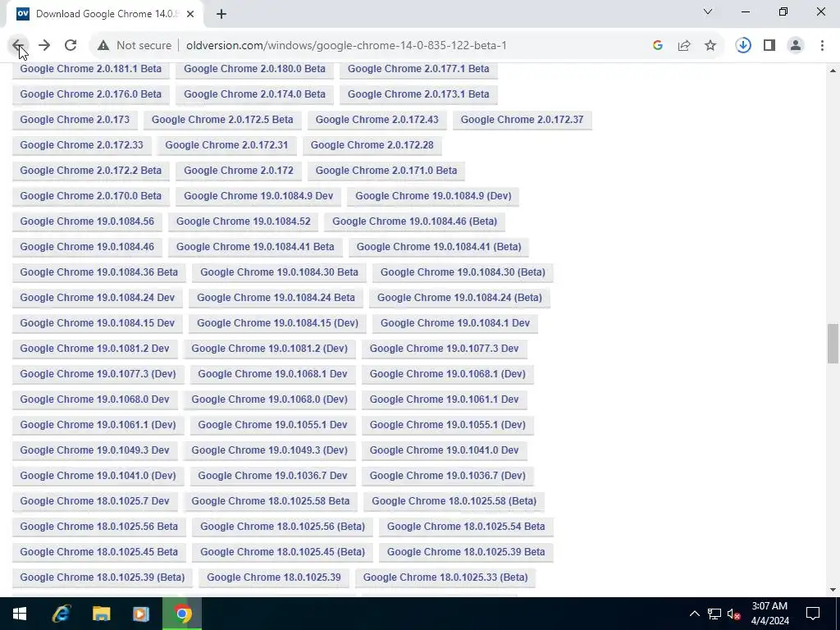Open Google Chrome 18.0.1025.39 link
Screen dimensions: 840x630
[x=274, y=578]
